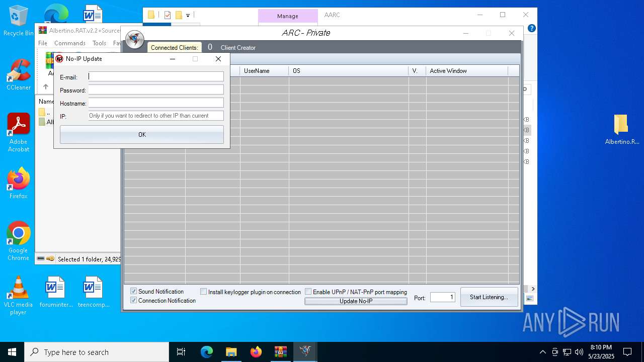Open Firefox from the taskbar

click(x=256, y=352)
